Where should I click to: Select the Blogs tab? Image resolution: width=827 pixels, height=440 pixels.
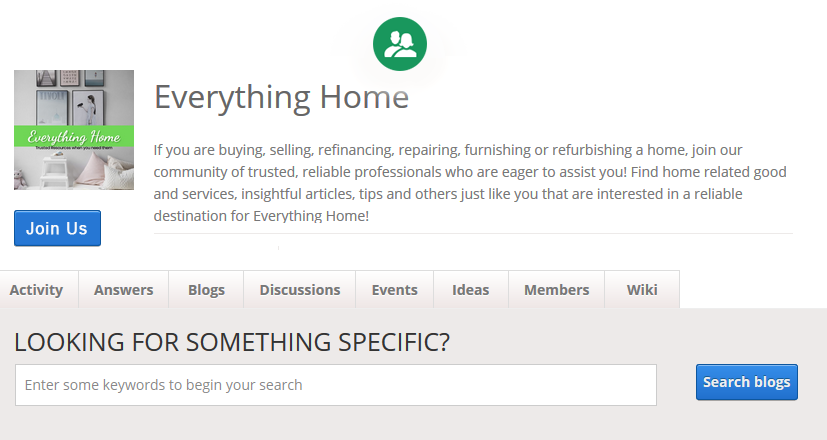coord(206,290)
